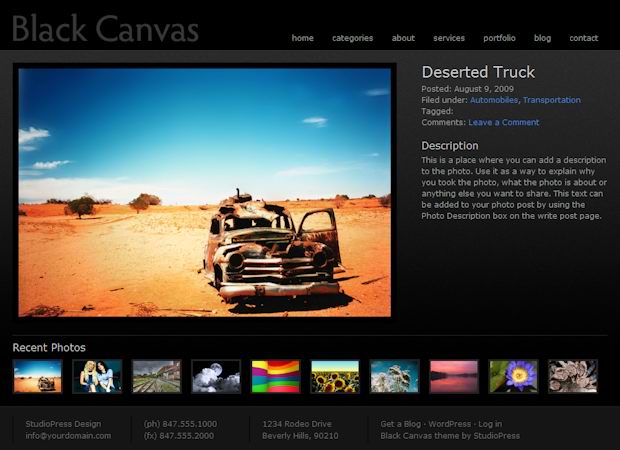Click the Recent Photos heading
This screenshot has height=450, width=620.
point(49,348)
